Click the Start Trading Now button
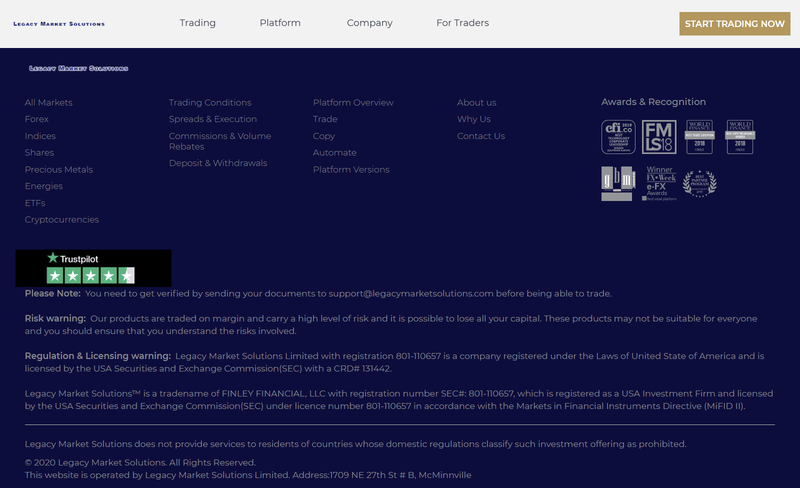800x488 pixels. (735, 23)
